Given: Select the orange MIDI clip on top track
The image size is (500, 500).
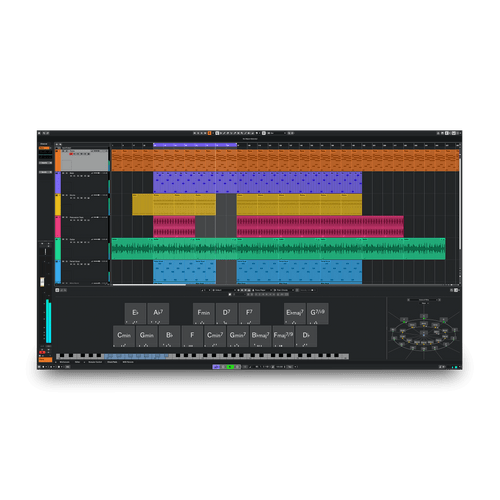Looking at the screenshot, I should (x=285, y=160).
